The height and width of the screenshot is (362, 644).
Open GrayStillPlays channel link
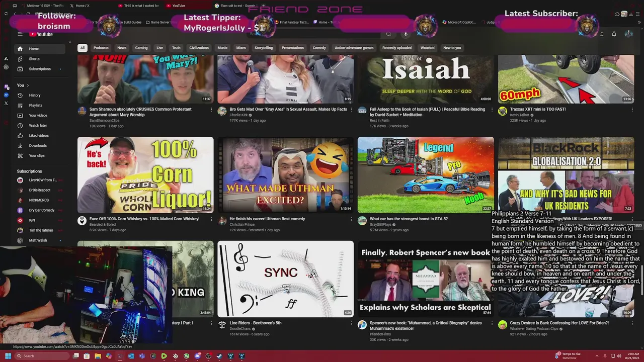pos(380,225)
